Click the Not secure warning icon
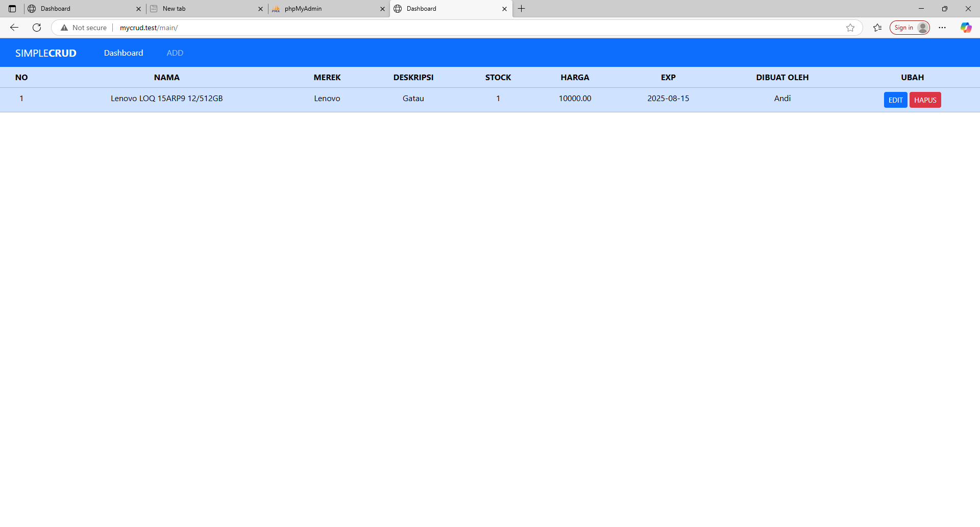Viewport: 980px width, 527px height. point(64,28)
